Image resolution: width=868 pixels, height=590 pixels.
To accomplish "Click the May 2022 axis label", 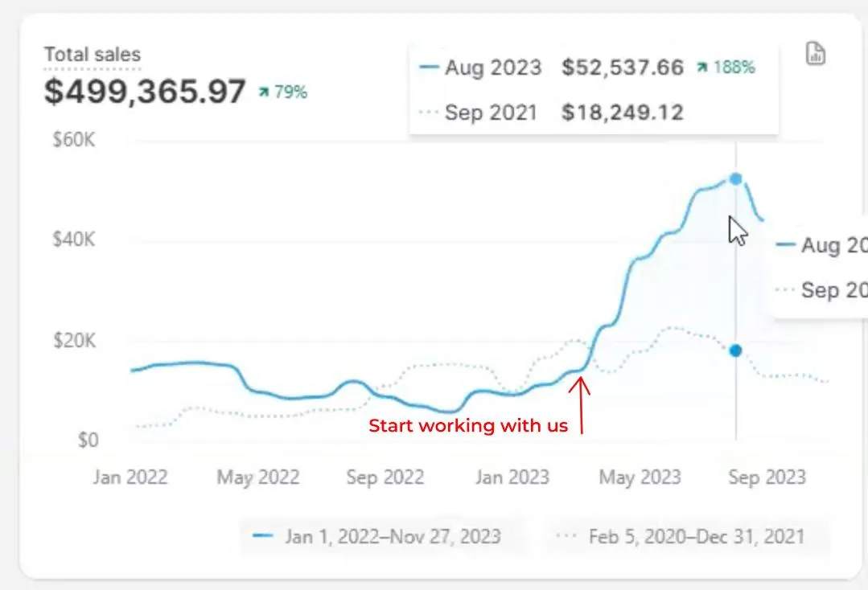I will [258, 477].
